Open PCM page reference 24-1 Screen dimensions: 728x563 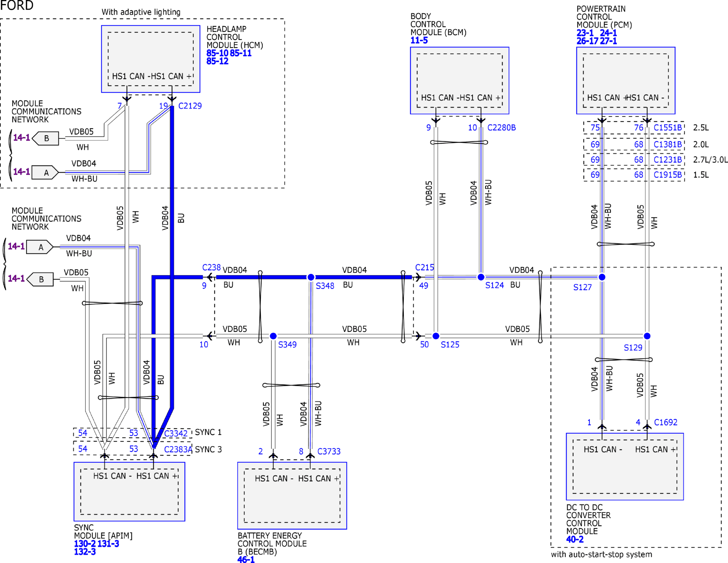click(x=608, y=33)
